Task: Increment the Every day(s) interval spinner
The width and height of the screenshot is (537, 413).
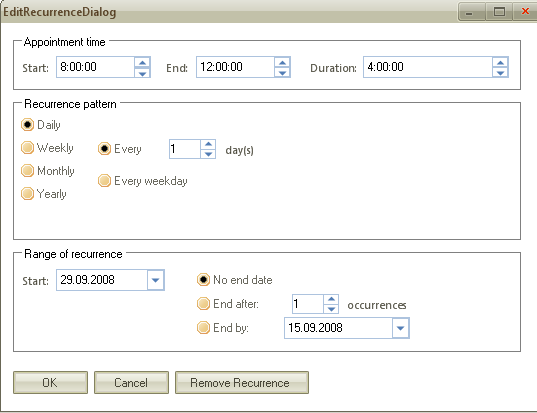Action: coord(208,144)
